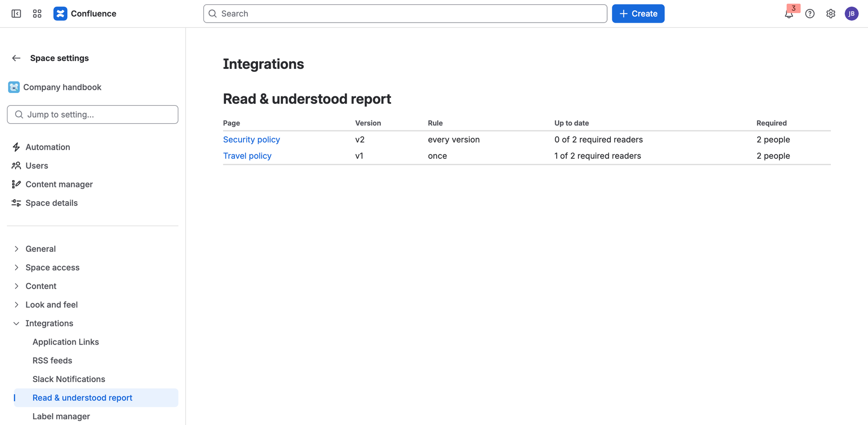The height and width of the screenshot is (425, 868).
Task: Open the JB profile avatar
Action: [x=851, y=14]
